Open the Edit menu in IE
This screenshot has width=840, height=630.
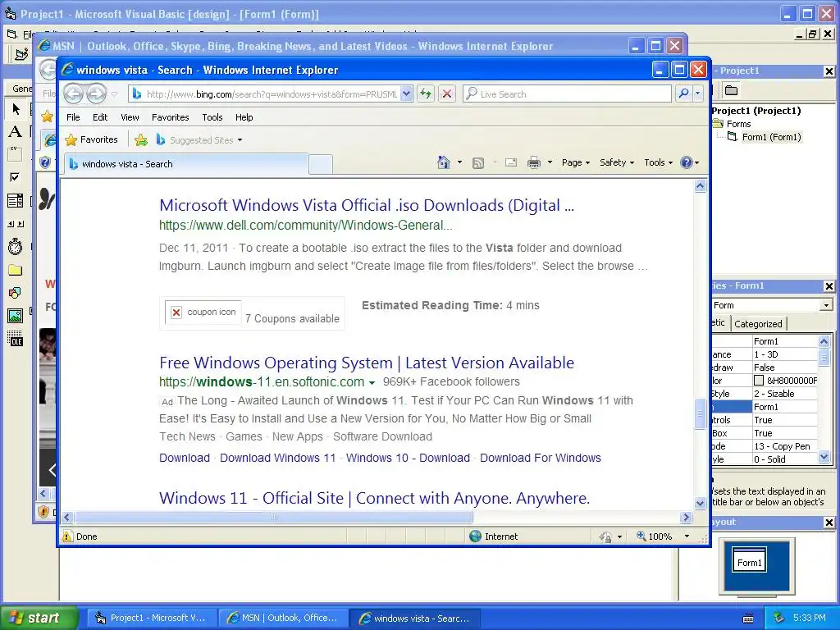click(x=100, y=117)
